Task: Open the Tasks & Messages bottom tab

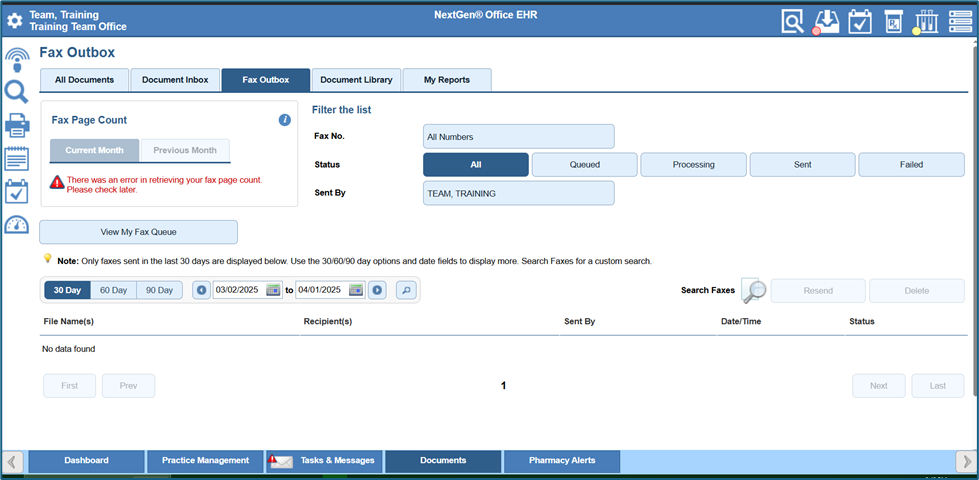Action: click(325, 461)
